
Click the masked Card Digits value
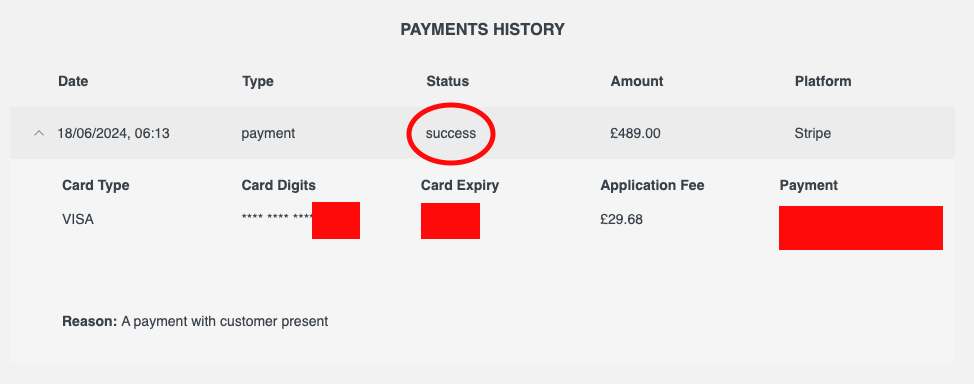point(301,219)
